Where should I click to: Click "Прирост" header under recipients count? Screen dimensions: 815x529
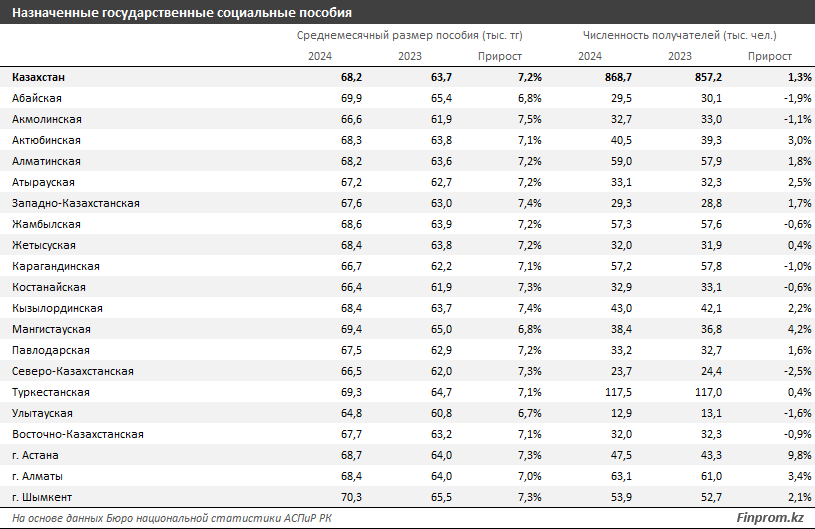point(768,56)
